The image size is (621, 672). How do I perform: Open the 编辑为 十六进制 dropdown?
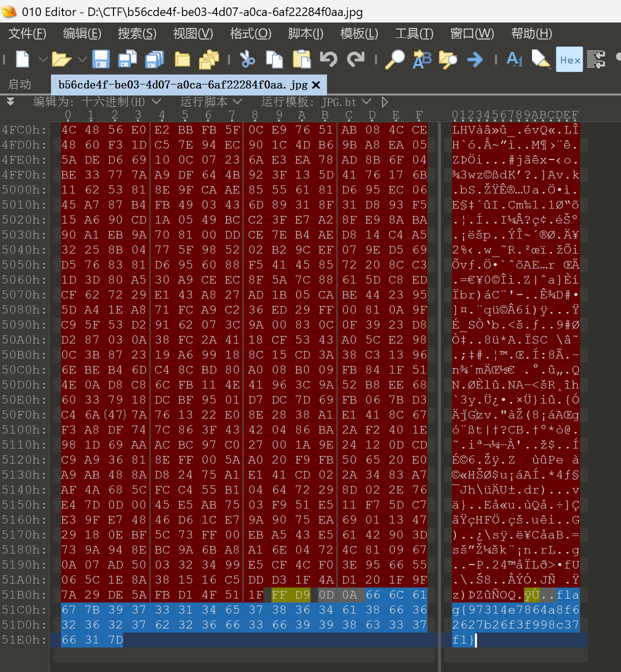pyautogui.click(x=156, y=102)
